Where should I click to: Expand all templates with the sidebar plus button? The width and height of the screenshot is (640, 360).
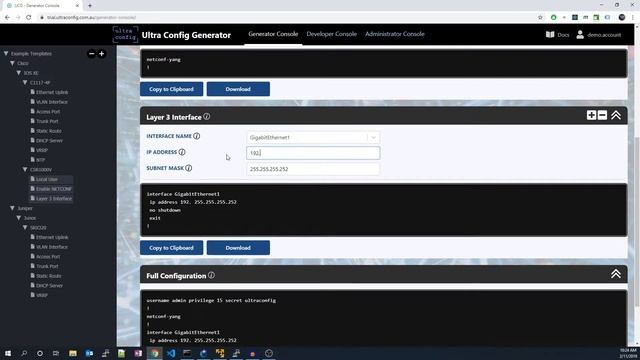tap(102, 53)
